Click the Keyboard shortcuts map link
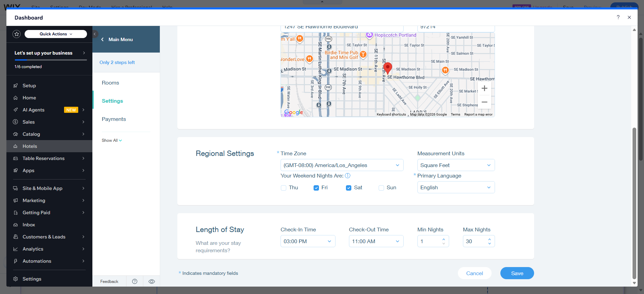This screenshot has width=644, height=294. (391, 115)
